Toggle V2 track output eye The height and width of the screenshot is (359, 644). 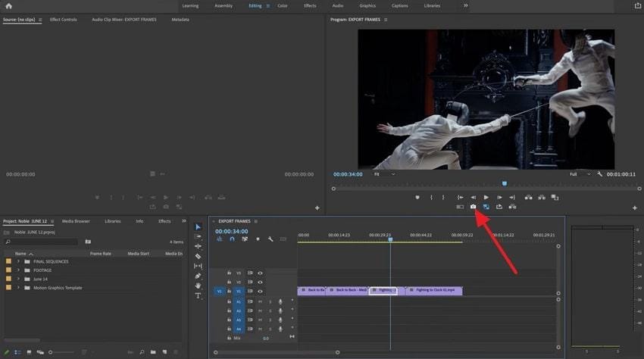(x=260, y=283)
